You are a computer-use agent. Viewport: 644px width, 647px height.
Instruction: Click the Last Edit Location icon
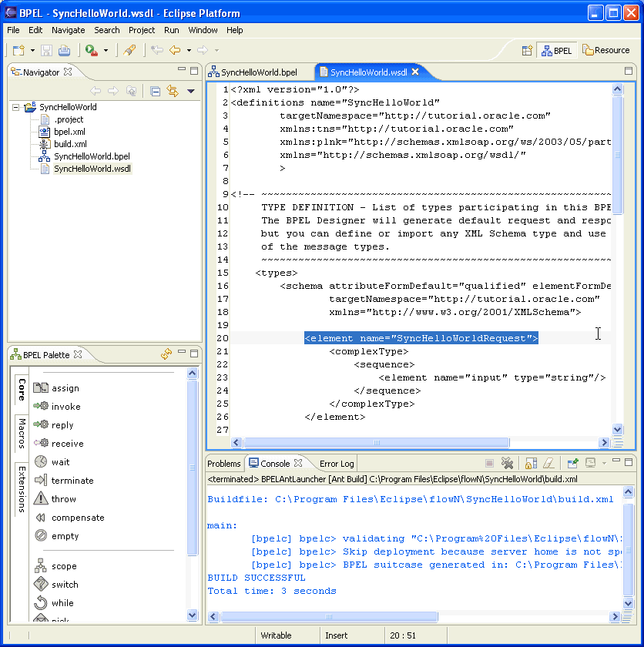pyautogui.click(x=157, y=50)
